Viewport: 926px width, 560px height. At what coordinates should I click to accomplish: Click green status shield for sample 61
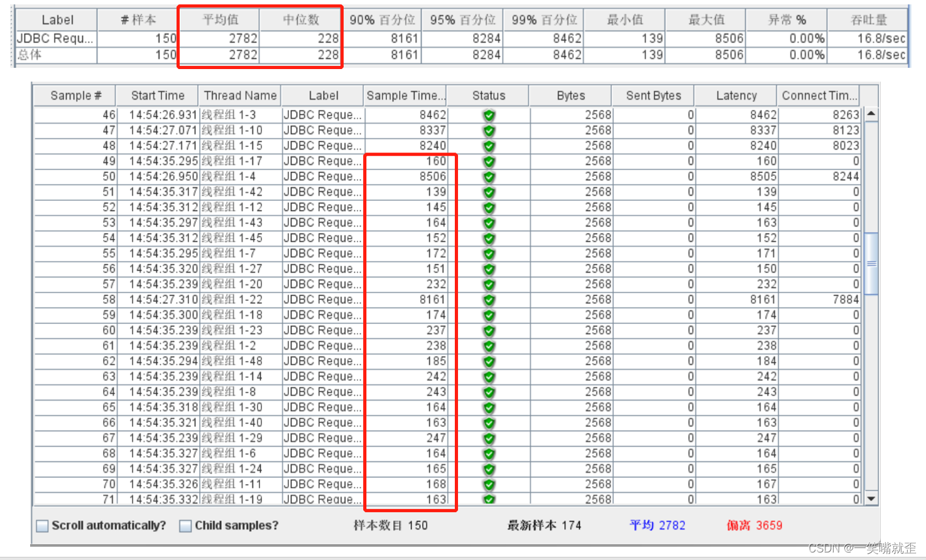[489, 346]
